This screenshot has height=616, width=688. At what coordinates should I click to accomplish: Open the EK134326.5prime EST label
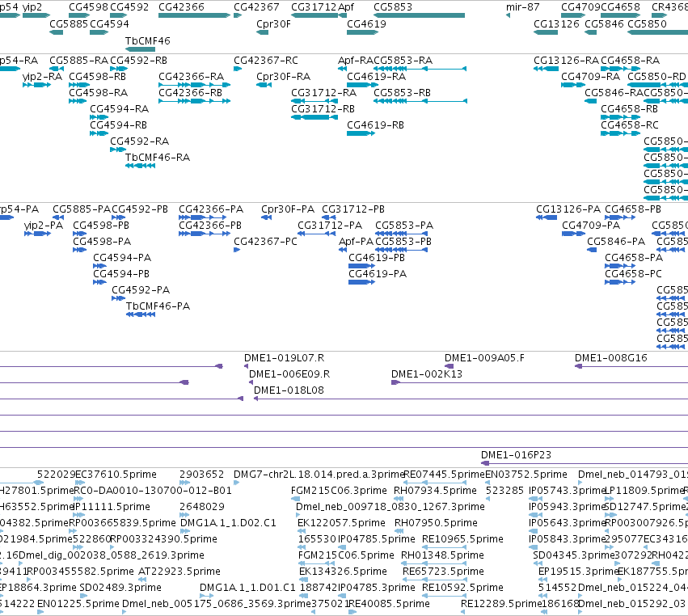(x=343, y=572)
